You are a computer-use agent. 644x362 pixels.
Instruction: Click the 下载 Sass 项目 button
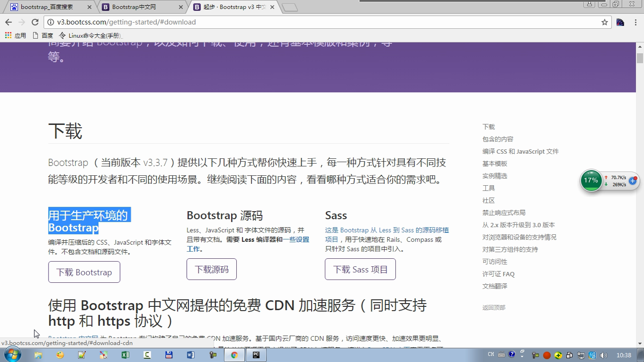[360, 269]
